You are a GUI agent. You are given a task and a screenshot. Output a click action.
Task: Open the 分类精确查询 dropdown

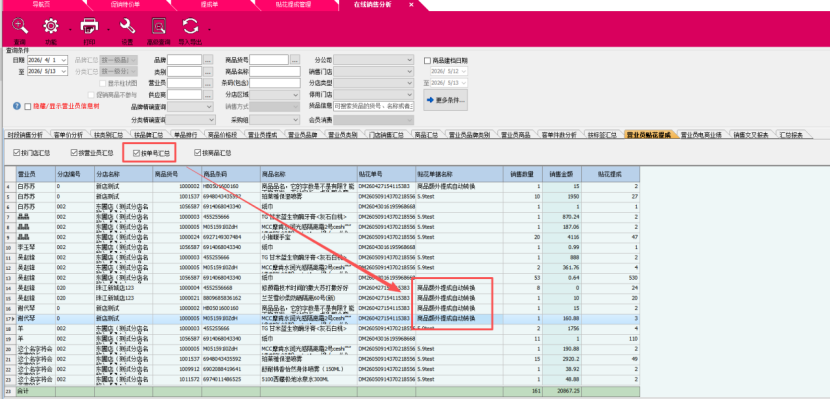(x=210, y=120)
